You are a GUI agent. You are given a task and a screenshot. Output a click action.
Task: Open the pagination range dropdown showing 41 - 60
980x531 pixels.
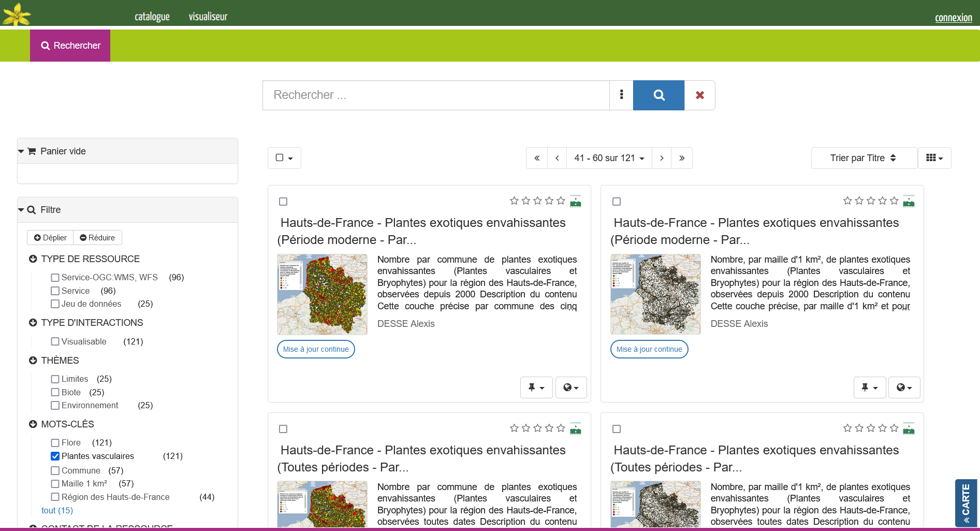(x=609, y=157)
